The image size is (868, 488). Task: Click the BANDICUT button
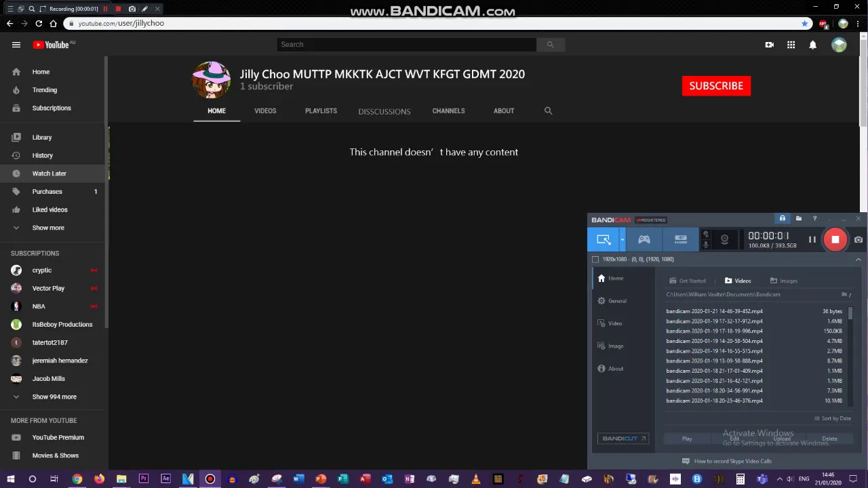(x=623, y=439)
